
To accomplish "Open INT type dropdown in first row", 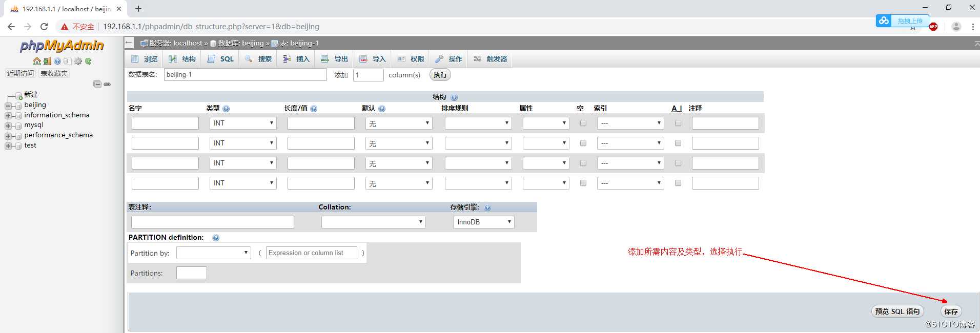I will [243, 123].
